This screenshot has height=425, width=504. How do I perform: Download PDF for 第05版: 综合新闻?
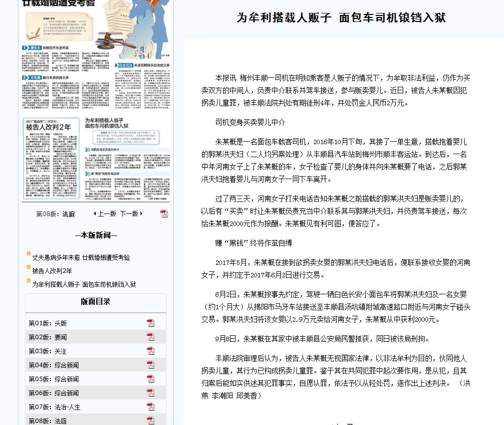150,379
